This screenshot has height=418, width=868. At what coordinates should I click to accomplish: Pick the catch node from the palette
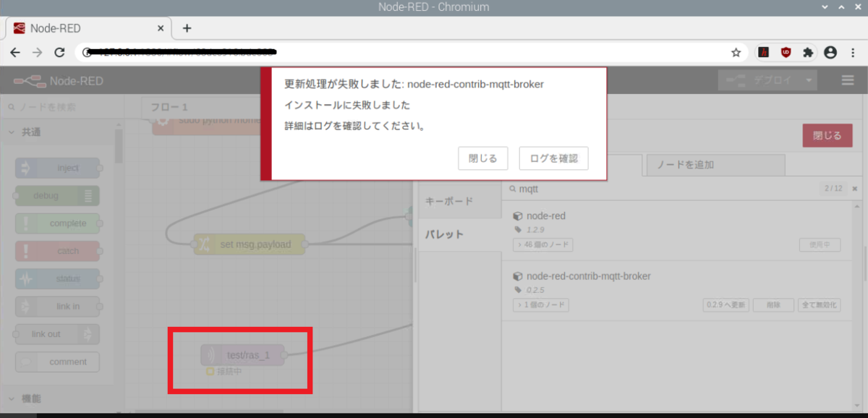tap(56, 251)
